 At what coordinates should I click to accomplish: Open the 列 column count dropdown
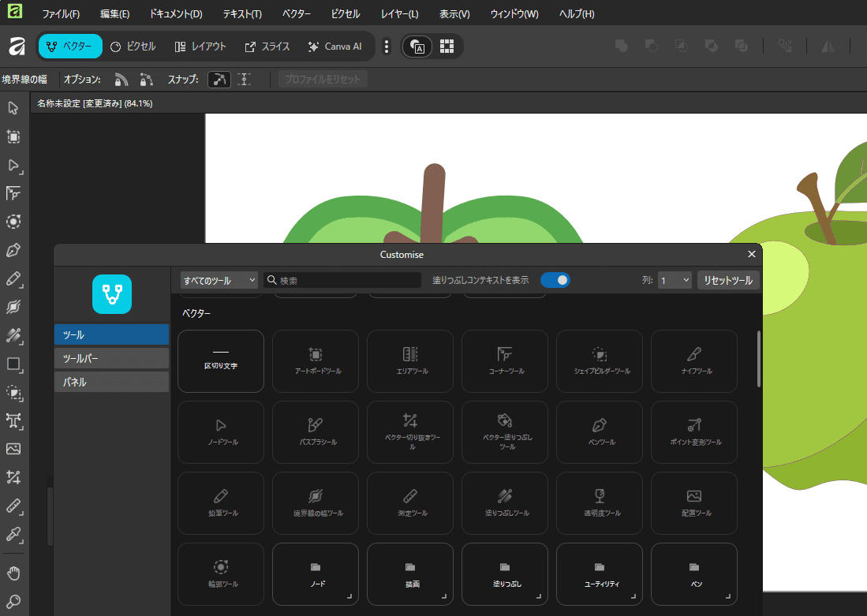click(675, 280)
